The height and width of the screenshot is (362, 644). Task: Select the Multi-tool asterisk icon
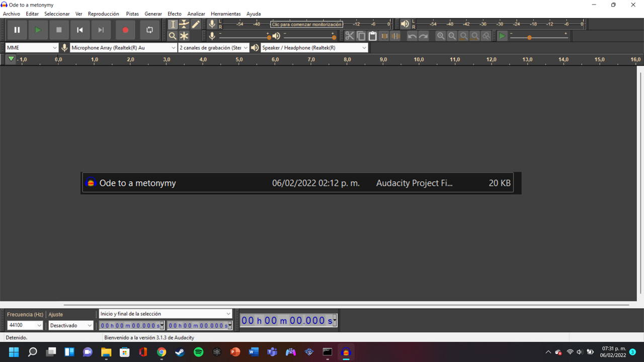(x=184, y=36)
